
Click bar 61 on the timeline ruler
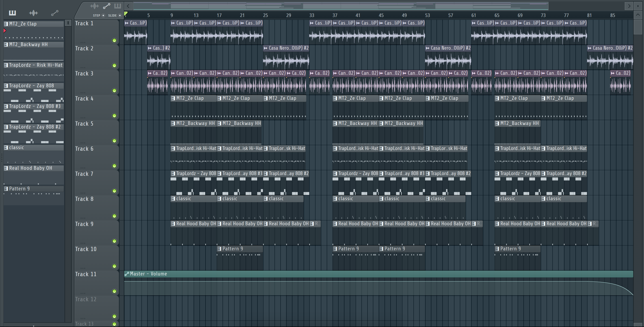pos(473,15)
